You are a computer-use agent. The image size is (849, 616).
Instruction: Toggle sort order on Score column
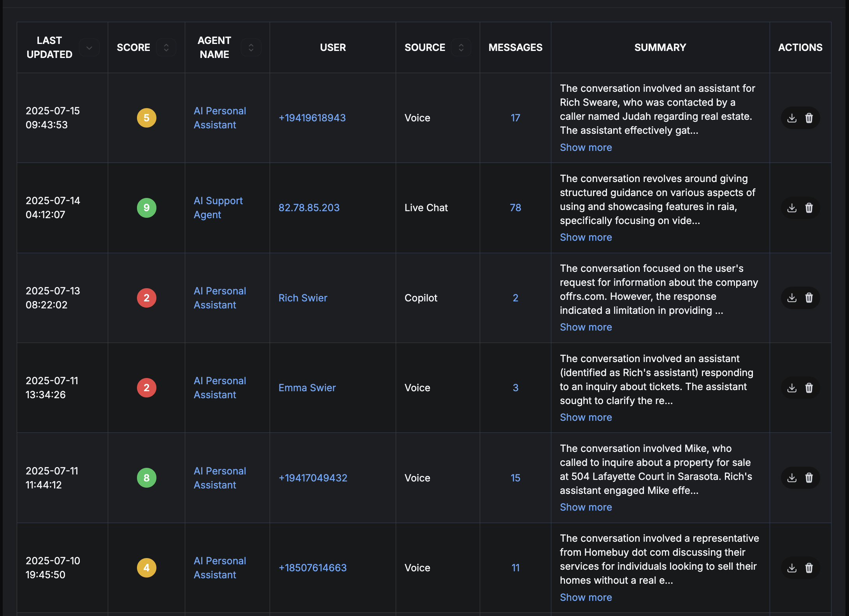coord(166,47)
